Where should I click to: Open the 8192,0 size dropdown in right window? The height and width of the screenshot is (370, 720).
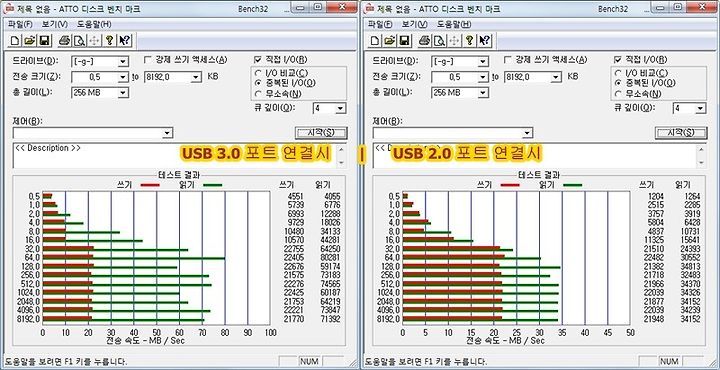(556, 77)
